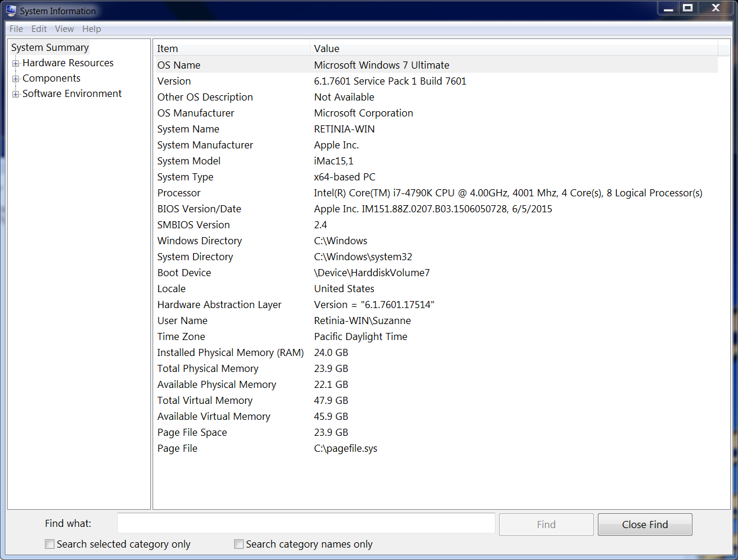Click the 24.0 GB value

click(x=331, y=352)
